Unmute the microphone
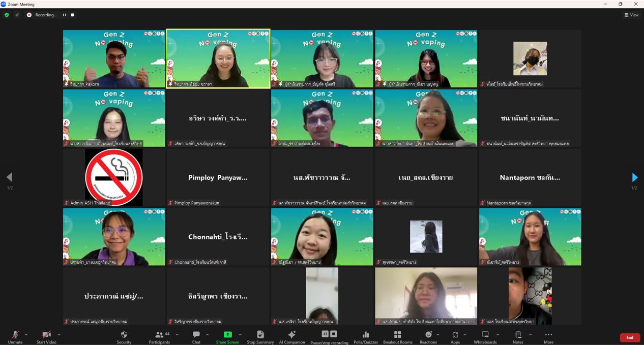This screenshot has height=345, width=644. coord(15,335)
